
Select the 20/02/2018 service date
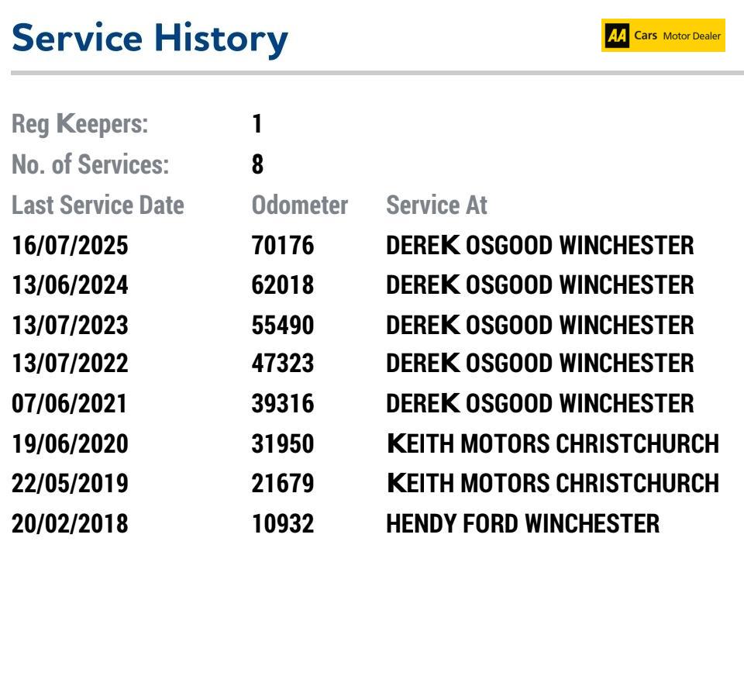70,523
